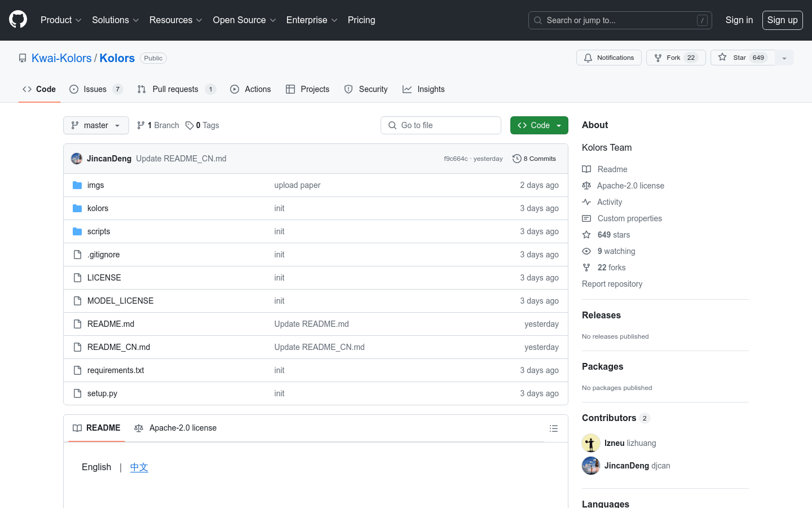Click the Sign up button
This screenshot has width=812, height=508.
click(x=783, y=20)
